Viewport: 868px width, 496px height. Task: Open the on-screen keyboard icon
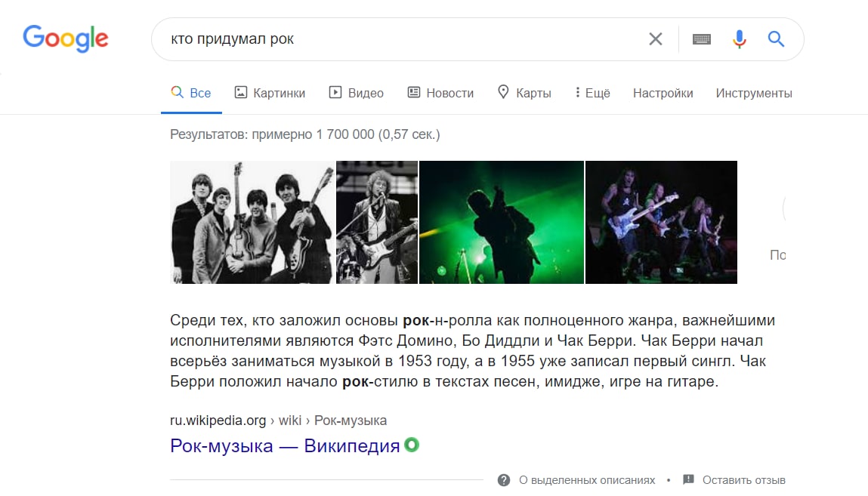[x=701, y=39]
